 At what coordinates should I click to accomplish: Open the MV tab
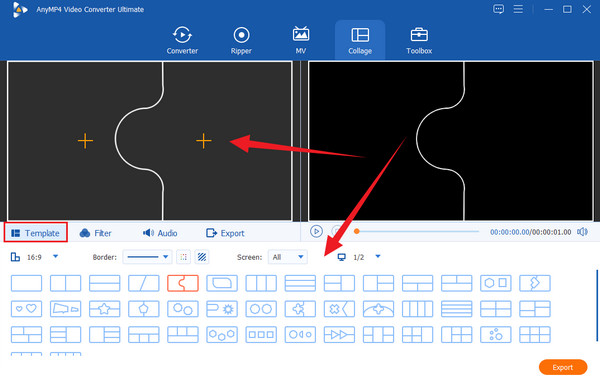pyautogui.click(x=301, y=40)
